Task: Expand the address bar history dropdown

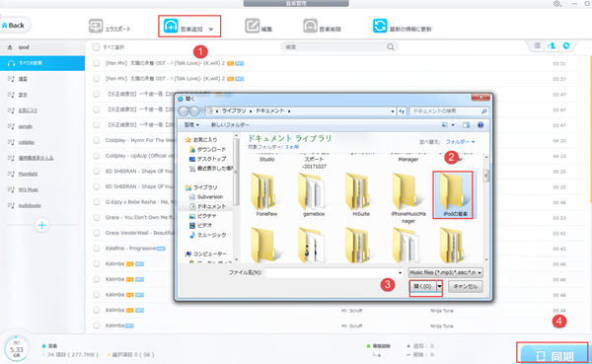Action: pyautogui.click(x=393, y=111)
